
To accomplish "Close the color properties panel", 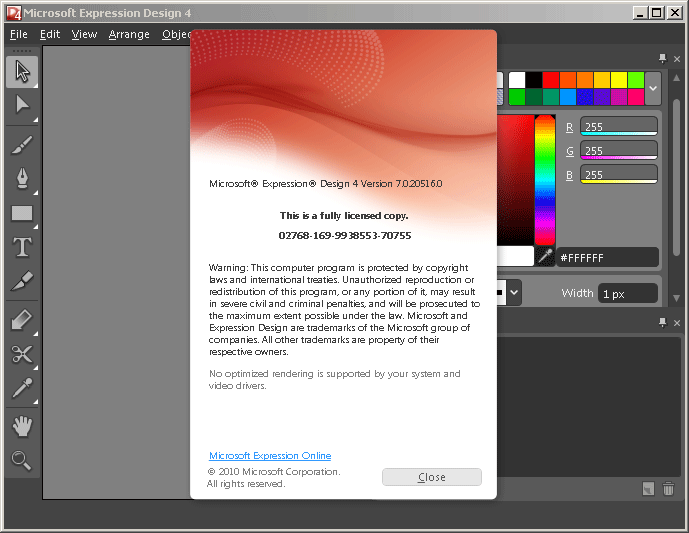I will point(677,58).
